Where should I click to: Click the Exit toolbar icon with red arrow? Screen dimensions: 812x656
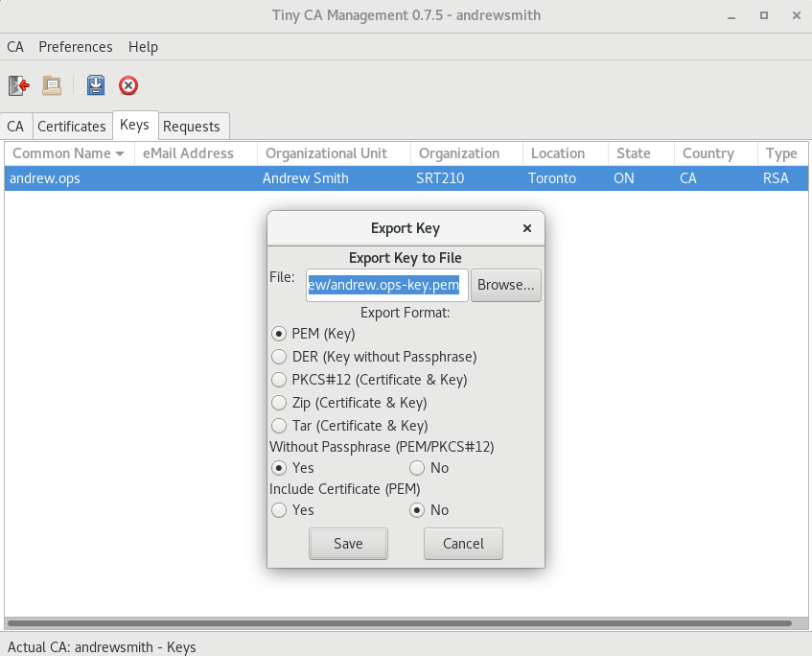(x=19, y=86)
